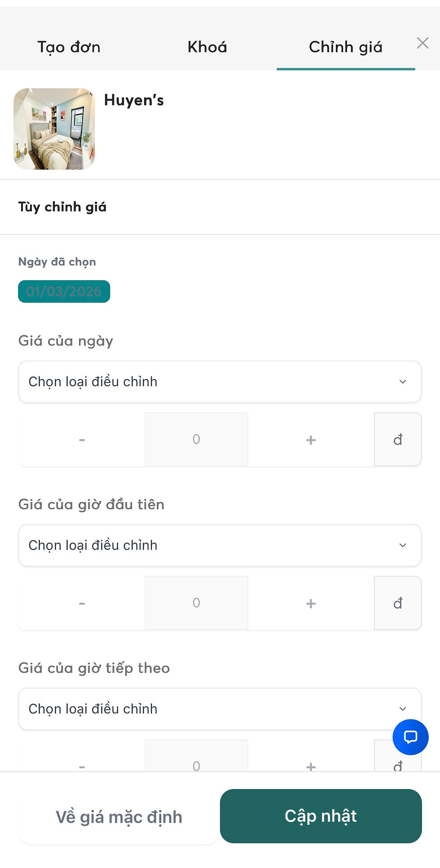Click plus stepper under Giá của ngày

point(311,440)
